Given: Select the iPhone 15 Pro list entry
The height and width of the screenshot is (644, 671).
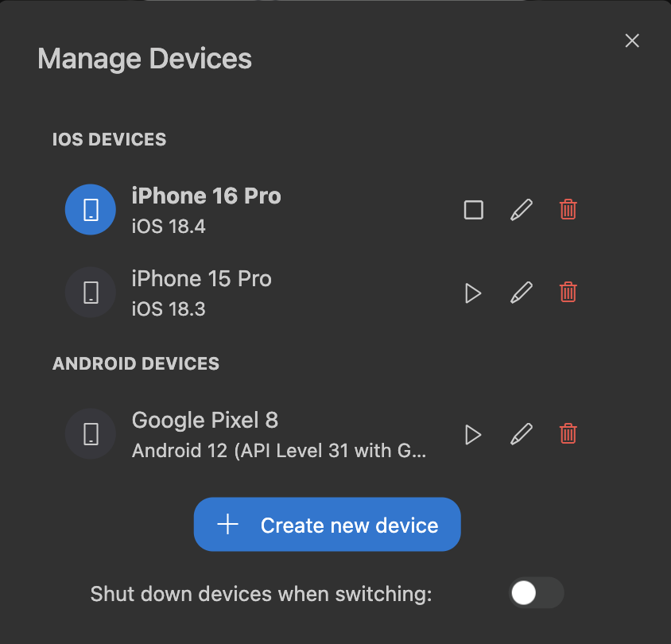Looking at the screenshot, I should coord(201,279).
